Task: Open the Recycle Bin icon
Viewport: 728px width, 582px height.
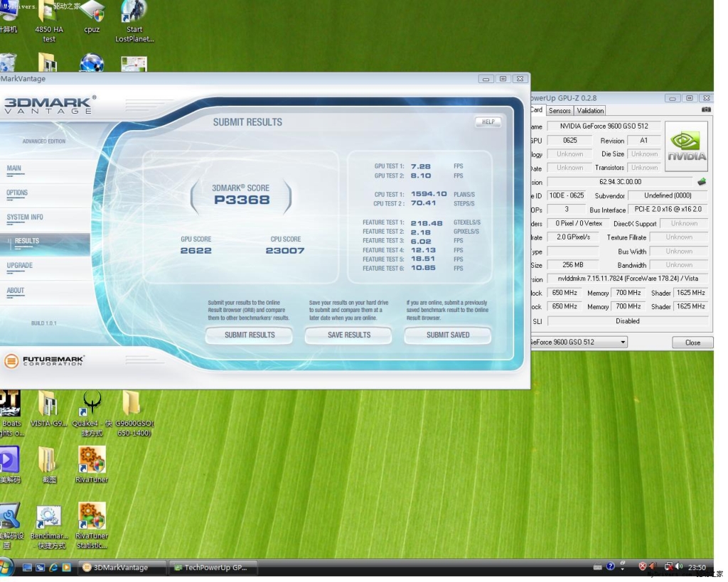Action: point(9,63)
